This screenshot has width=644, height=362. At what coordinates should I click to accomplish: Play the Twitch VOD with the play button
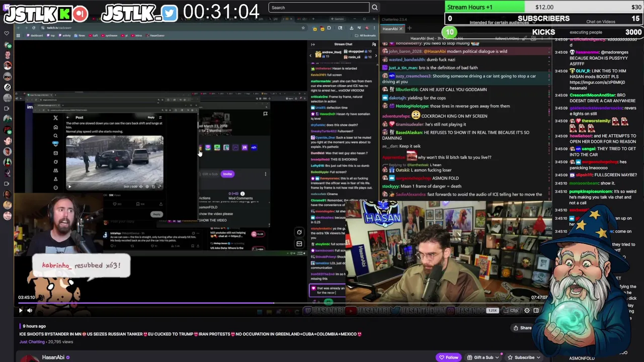[x=21, y=310]
